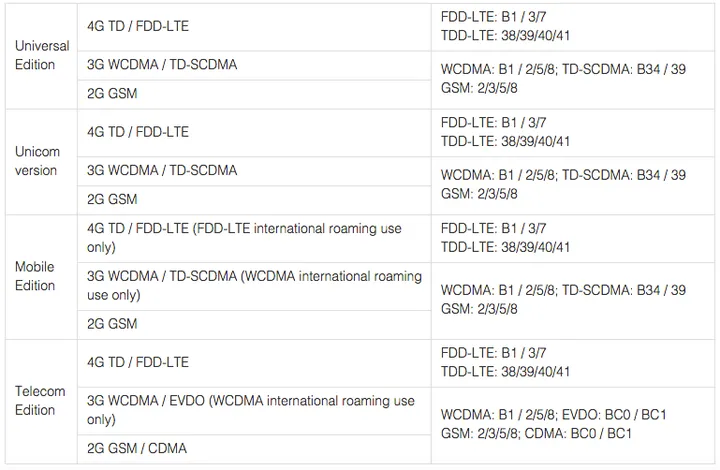Click the Universal Edition row label
This screenshot has width=720, height=470.
click(x=42, y=55)
